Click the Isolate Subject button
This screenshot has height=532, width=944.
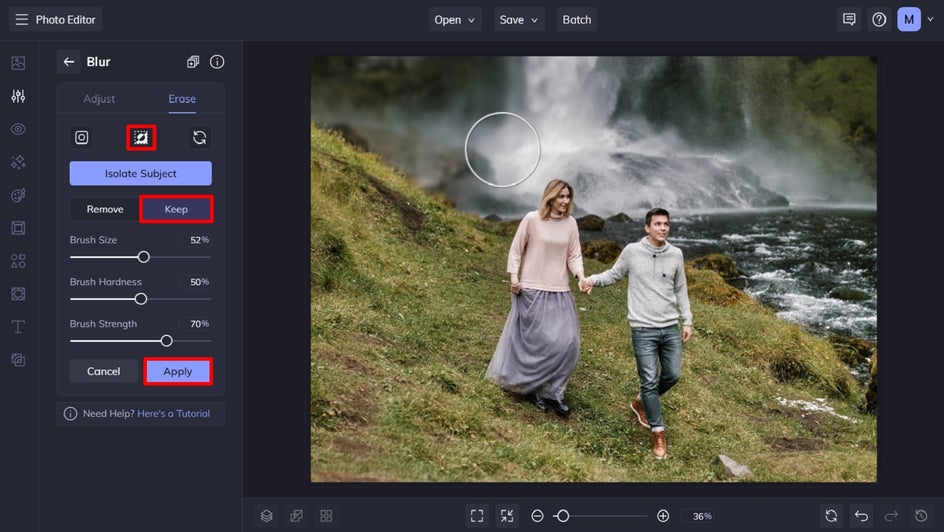click(x=140, y=173)
